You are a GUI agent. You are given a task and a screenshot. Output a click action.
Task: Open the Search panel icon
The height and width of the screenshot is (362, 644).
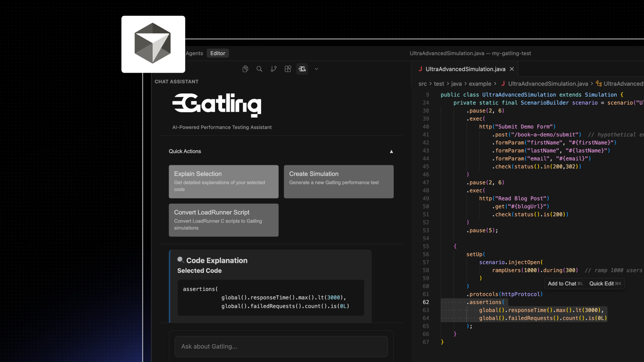[x=259, y=69]
